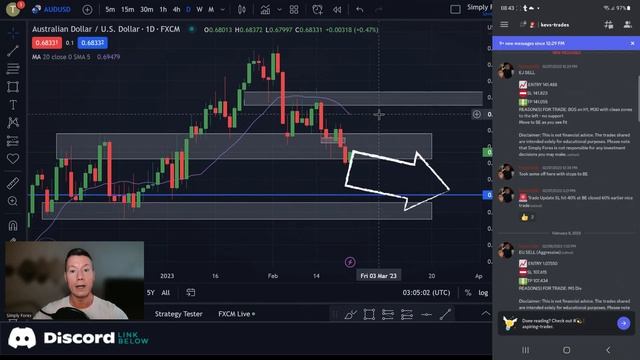Click the 03:05:02 (UTC) timezone clock
This screenshot has height=360, width=640.
coord(427,293)
